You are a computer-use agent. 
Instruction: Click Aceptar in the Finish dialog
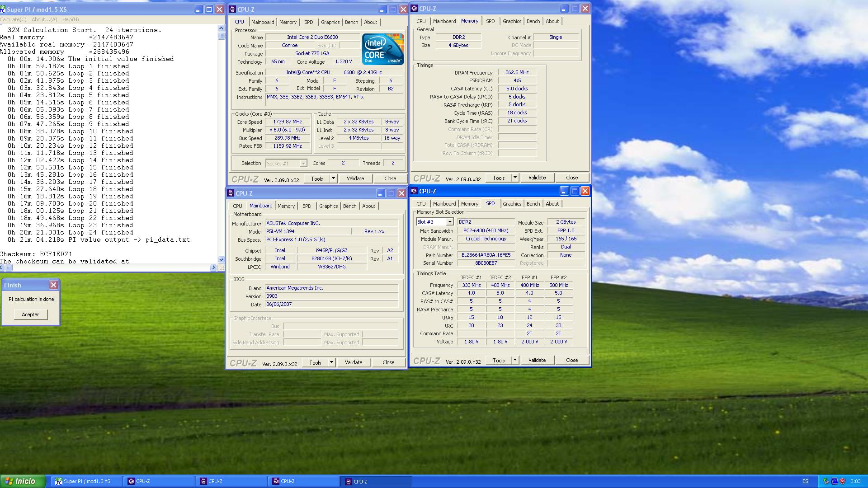(30, 314)
